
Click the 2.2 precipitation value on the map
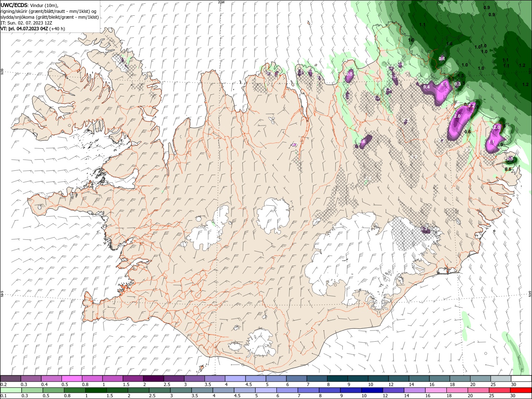[x=471, y=106]
